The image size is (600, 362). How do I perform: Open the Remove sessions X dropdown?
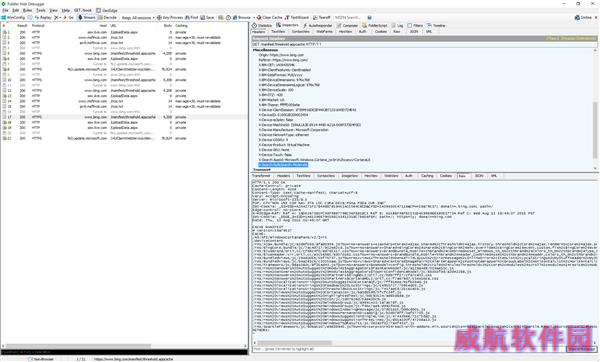(x=58, y=18)
